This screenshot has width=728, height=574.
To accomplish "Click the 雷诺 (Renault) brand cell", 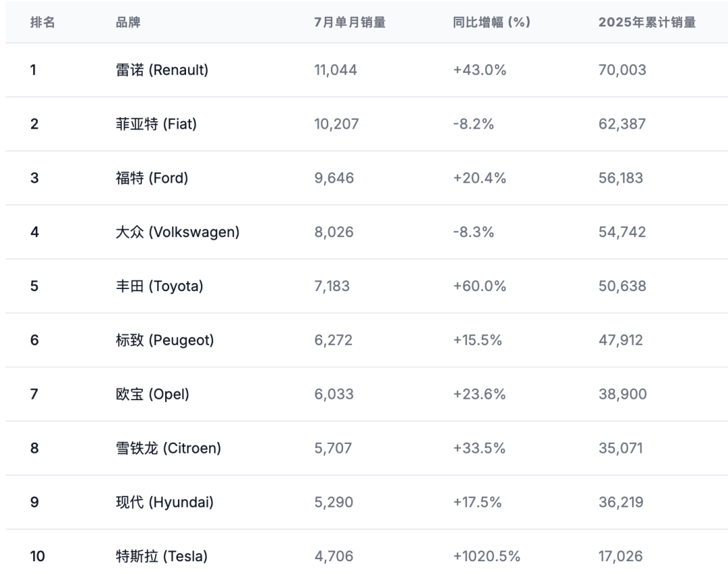I will (162, 70).
